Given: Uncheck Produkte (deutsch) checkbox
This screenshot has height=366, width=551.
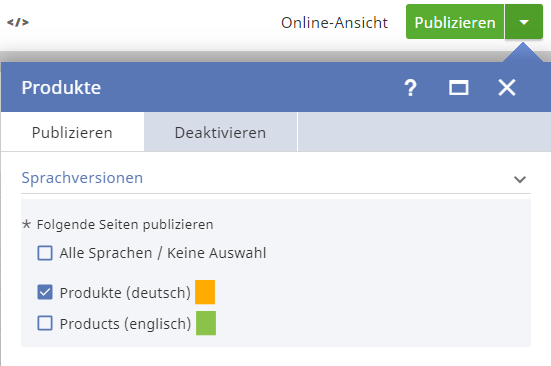Looking at the screenshot, I should click(x=45, y=292).
